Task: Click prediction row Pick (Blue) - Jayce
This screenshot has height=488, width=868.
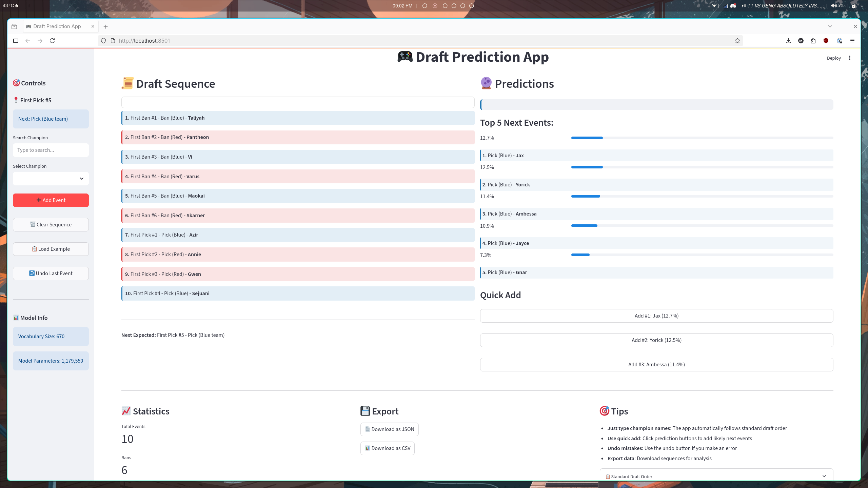Action: point(656,243)
